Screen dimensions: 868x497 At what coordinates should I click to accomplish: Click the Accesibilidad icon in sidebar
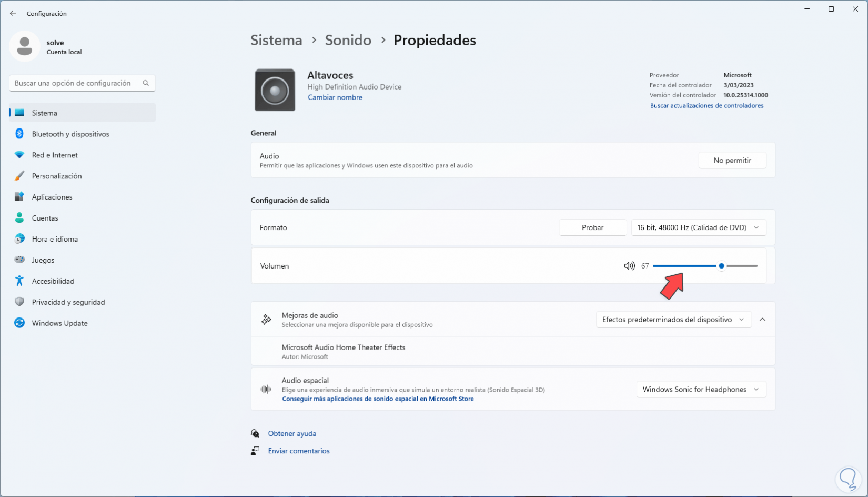tap(19, 281)
